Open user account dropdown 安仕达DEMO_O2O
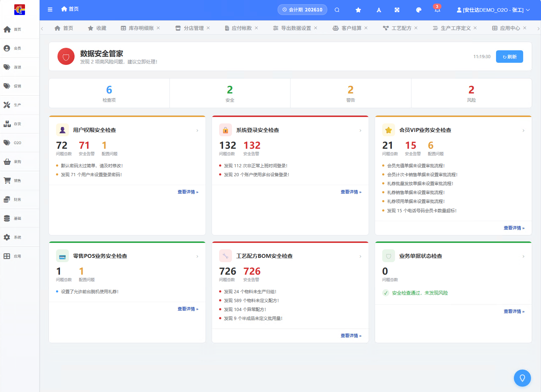Viewport: 541px width, 392px height. point(493,10)
